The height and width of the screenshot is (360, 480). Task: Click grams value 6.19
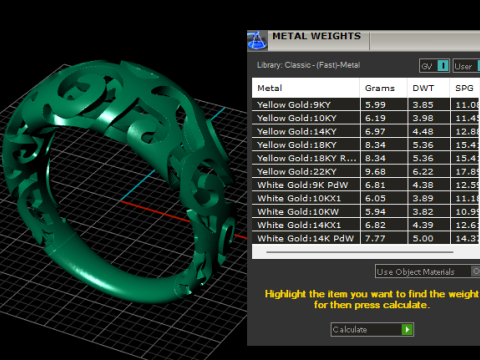(375, 118)
